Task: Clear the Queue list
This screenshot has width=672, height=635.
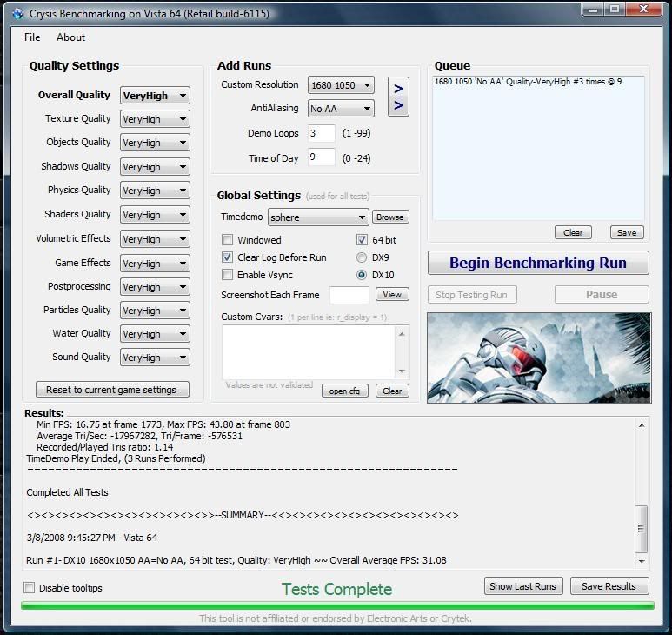Action: [573, 232]
